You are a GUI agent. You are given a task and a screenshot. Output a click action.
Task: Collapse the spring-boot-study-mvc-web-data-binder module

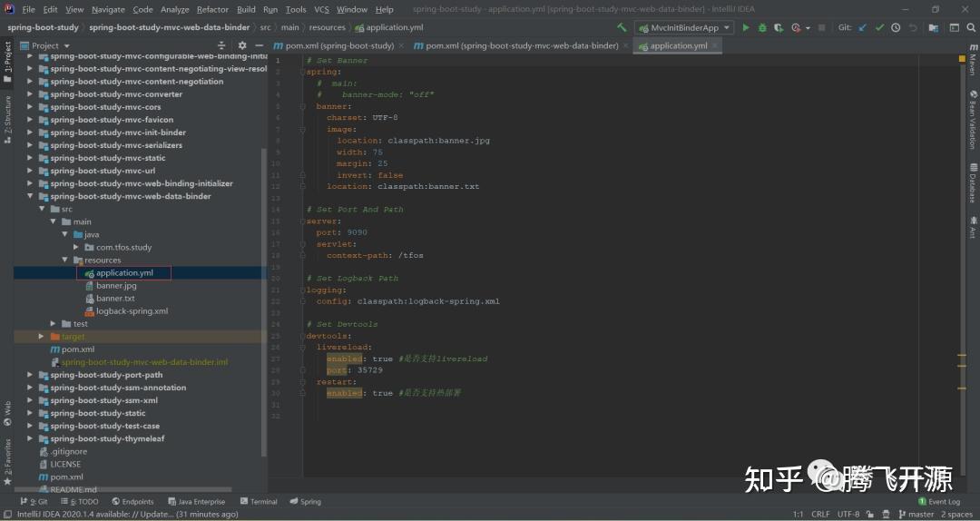click(30, 196)
